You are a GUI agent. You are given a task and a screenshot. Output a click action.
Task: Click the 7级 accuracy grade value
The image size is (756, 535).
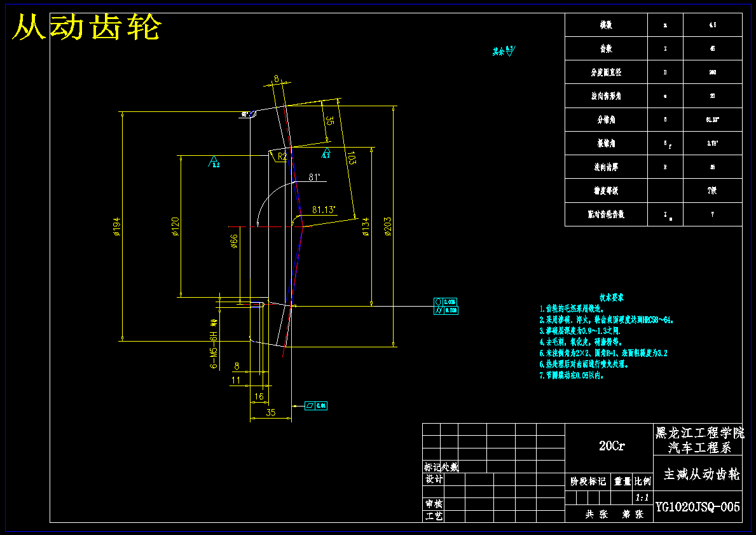(713, 190)
